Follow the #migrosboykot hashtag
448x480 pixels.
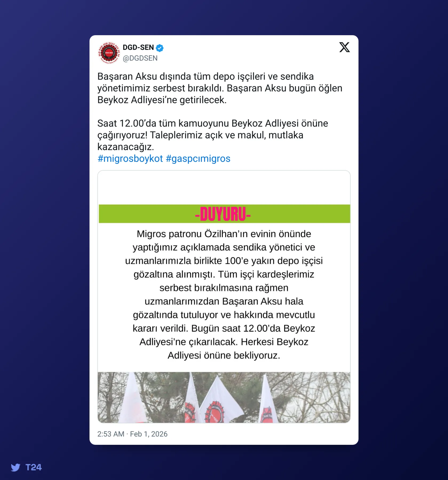(x=130, y=159)
